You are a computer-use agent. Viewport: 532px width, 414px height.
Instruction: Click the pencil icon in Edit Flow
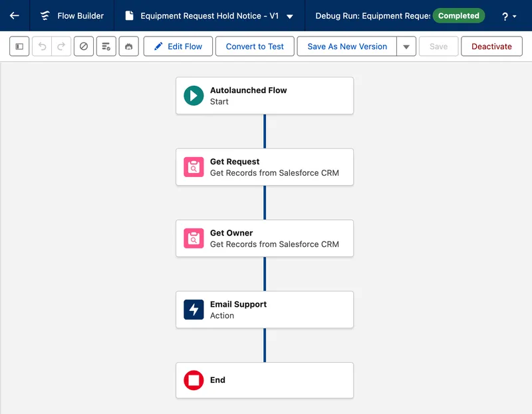coord(158,46)
